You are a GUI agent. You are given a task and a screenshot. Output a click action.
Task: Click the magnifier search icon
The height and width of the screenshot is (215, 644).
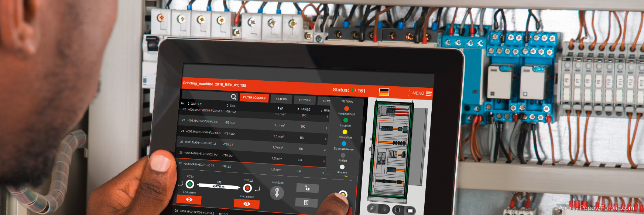(234, 97)
